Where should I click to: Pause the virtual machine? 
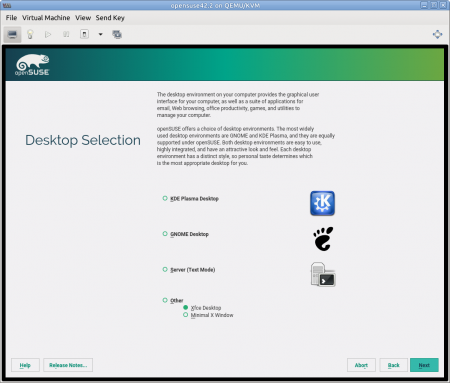point(66,34)
